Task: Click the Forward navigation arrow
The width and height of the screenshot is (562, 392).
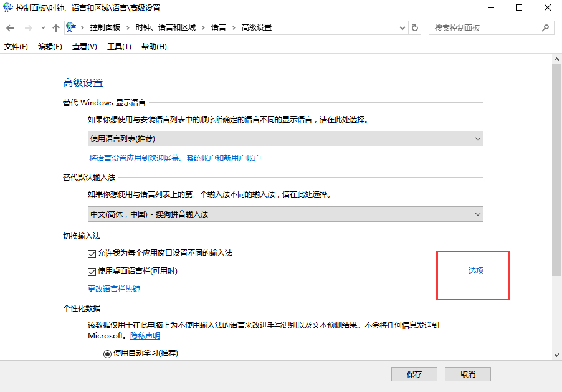Action: (28, 28)
